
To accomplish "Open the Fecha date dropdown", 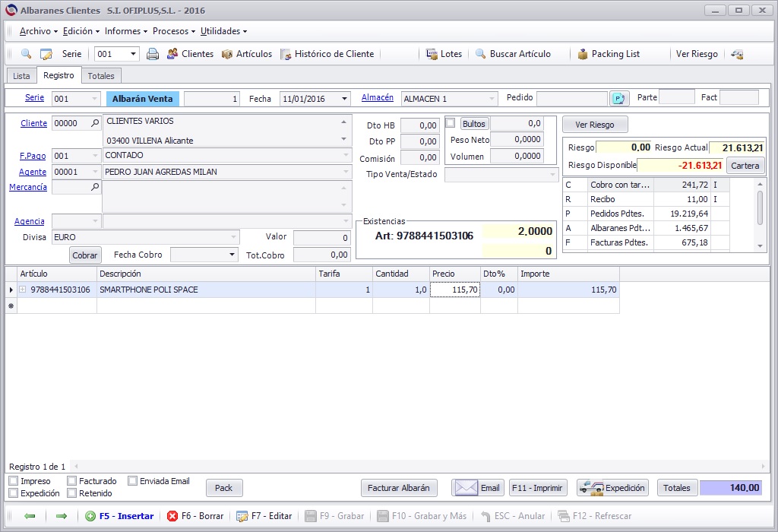I will (344, 99).
